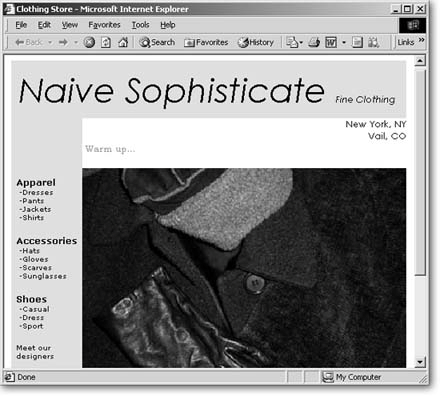The width and height of the screenshot is (440, 396).
Task: Follow the Scarves link
Action: (36, 268)
